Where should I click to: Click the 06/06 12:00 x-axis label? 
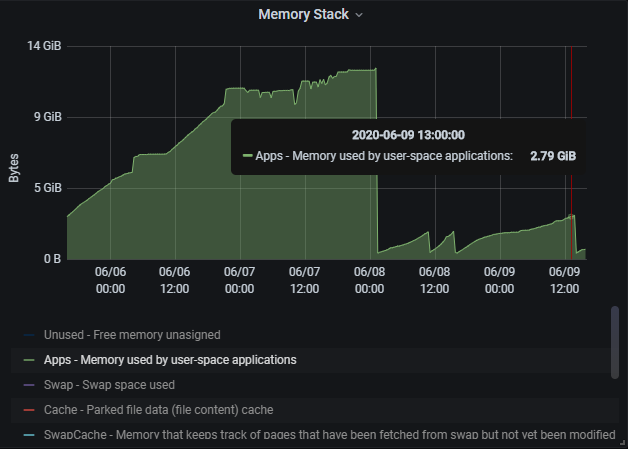tap(174, 280)
